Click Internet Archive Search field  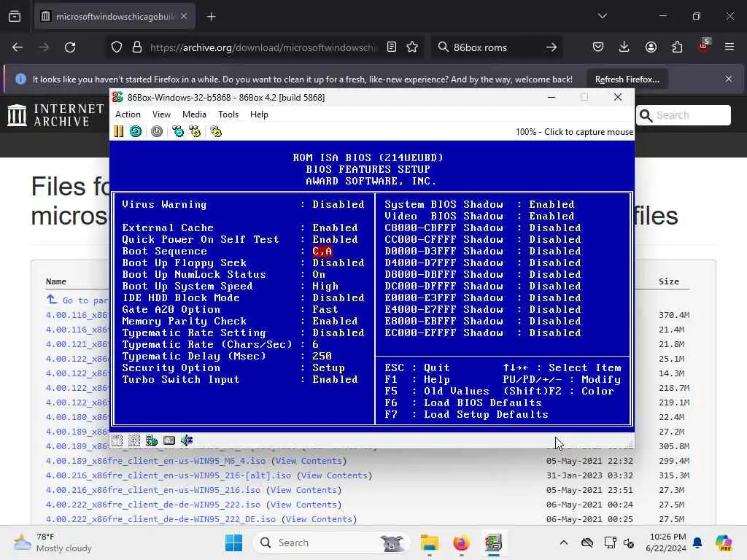(x=683, y=115)
